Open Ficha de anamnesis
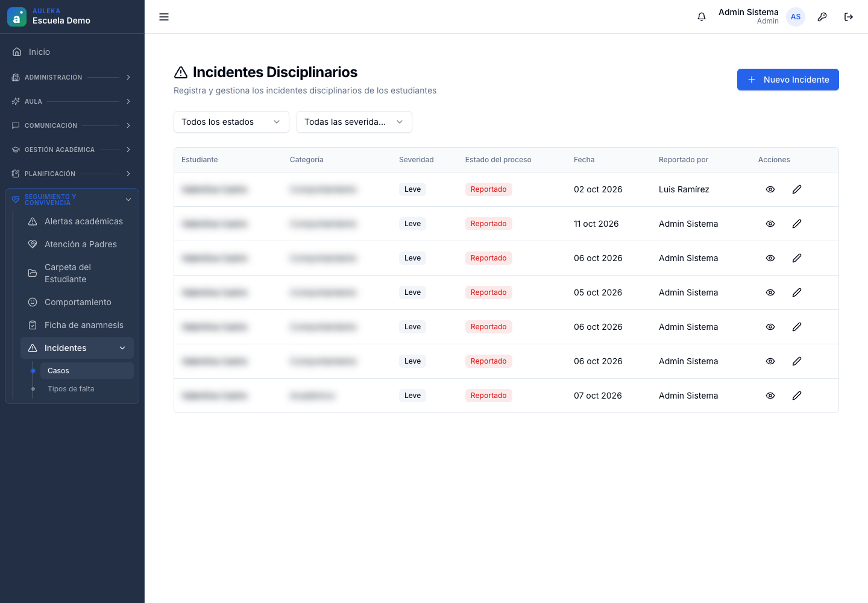868x603 pixels. (x=77, y=325)
